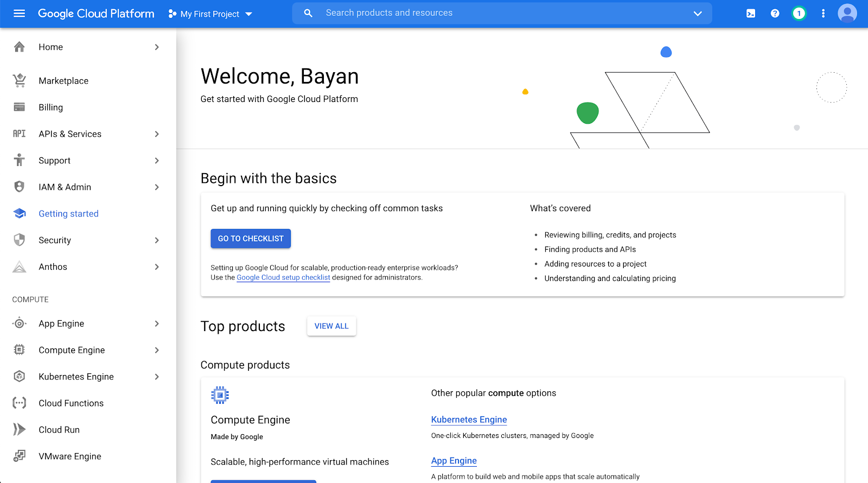Click the COMPUTE section header in sidebar
The width and height of the screenshot is (868, 483).
(30, 300)
